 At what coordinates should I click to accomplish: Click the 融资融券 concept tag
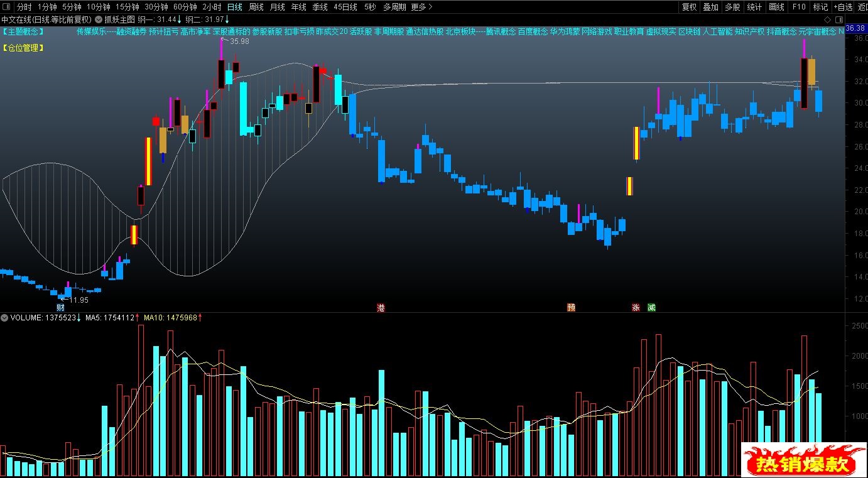click(x=131, y=31)
